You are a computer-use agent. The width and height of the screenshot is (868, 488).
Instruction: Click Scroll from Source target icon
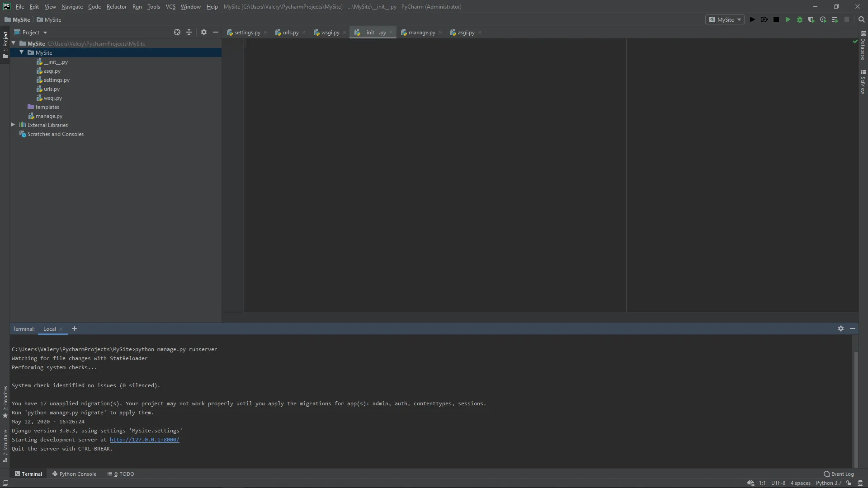177,32
